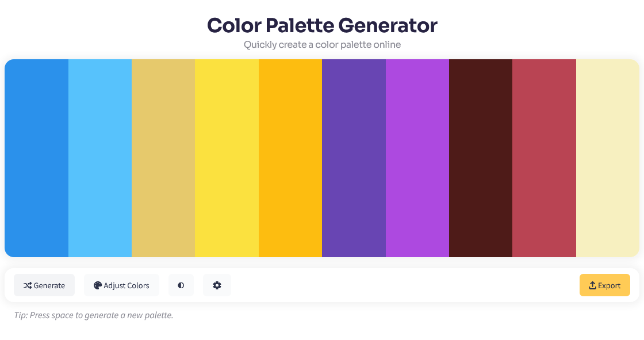Select the light sky blue swatch

[x=100, y=158]
